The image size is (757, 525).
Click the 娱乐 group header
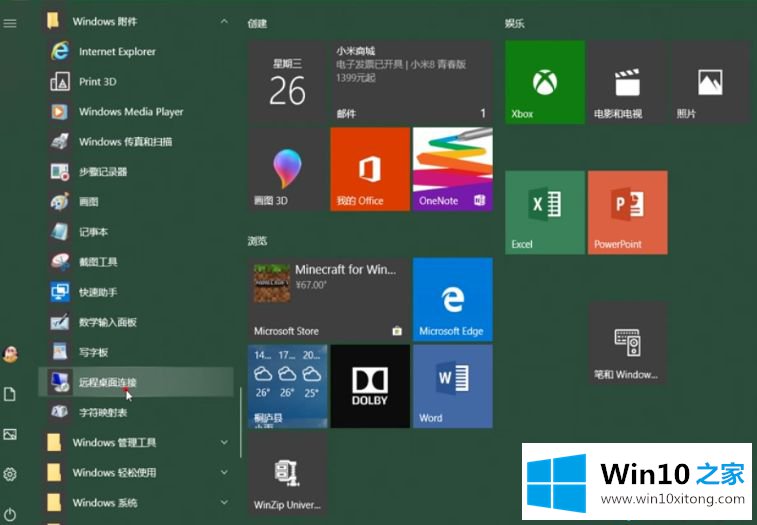[515, 23]
